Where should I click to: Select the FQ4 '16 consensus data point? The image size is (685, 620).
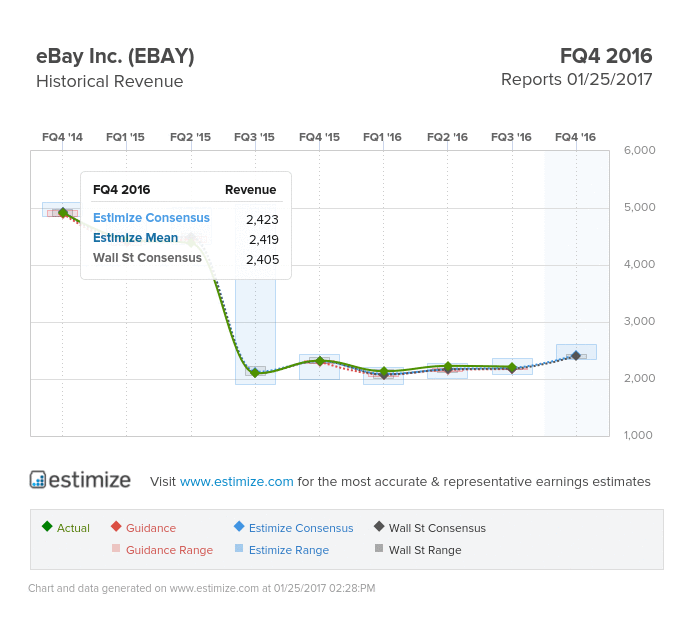[576, 356]
